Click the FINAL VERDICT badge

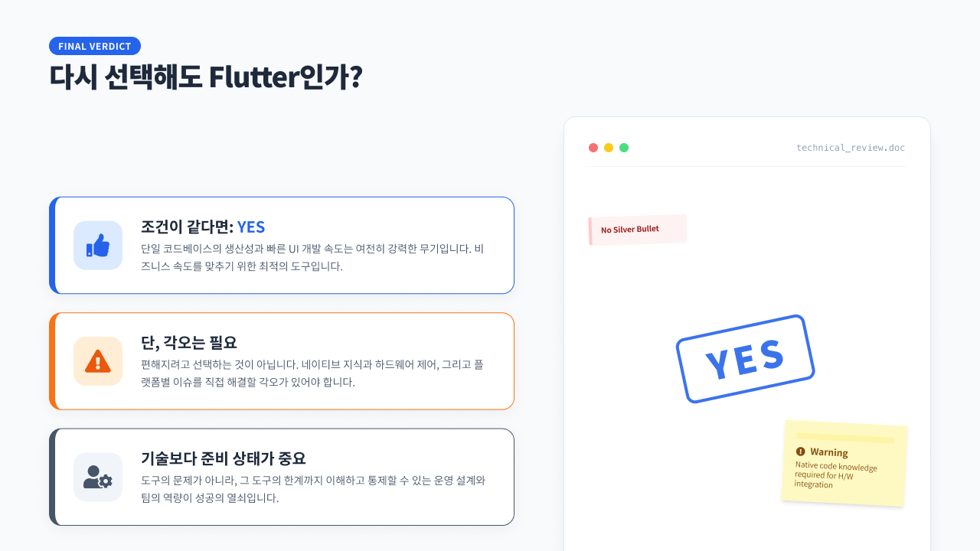pyautogui.click(x=95, y=46)
